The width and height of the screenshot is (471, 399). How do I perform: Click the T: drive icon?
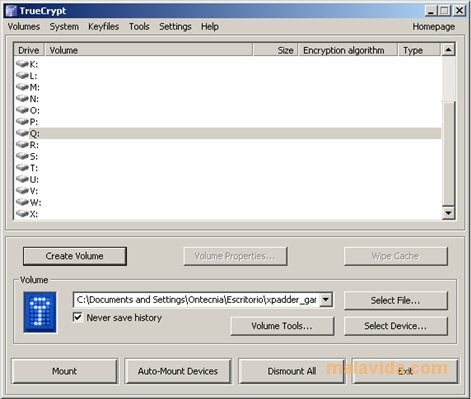click(22, 167)
